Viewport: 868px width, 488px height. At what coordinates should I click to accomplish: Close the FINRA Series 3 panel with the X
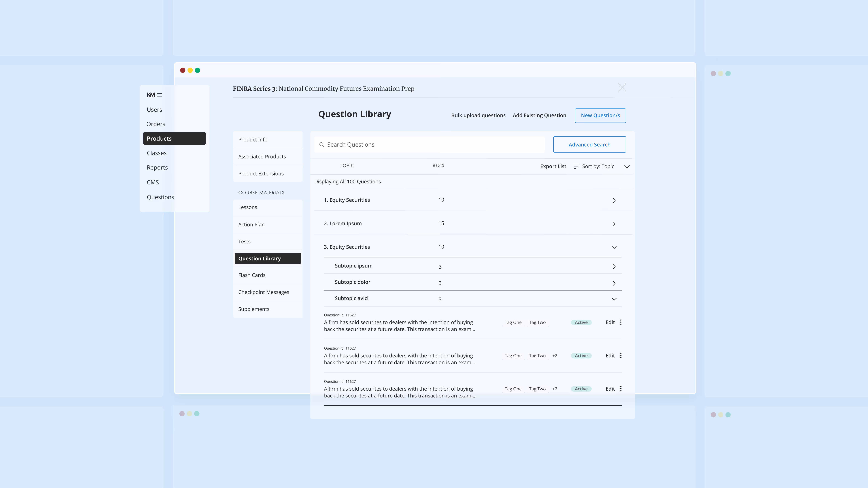point(622,87)
